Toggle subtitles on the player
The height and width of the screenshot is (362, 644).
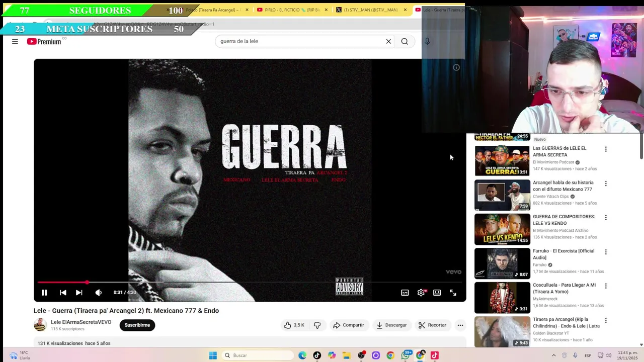coord(405,292)
